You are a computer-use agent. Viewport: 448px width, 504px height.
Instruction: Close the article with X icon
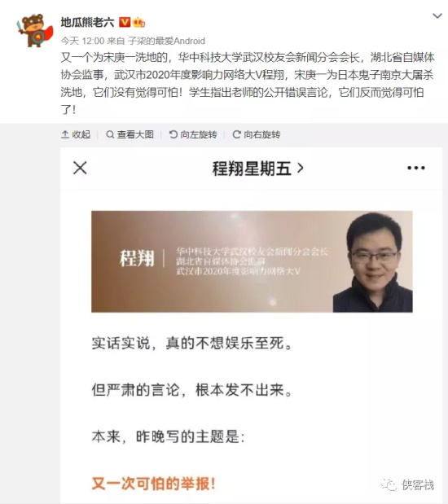pyautogui.click(x=80, y=168)
